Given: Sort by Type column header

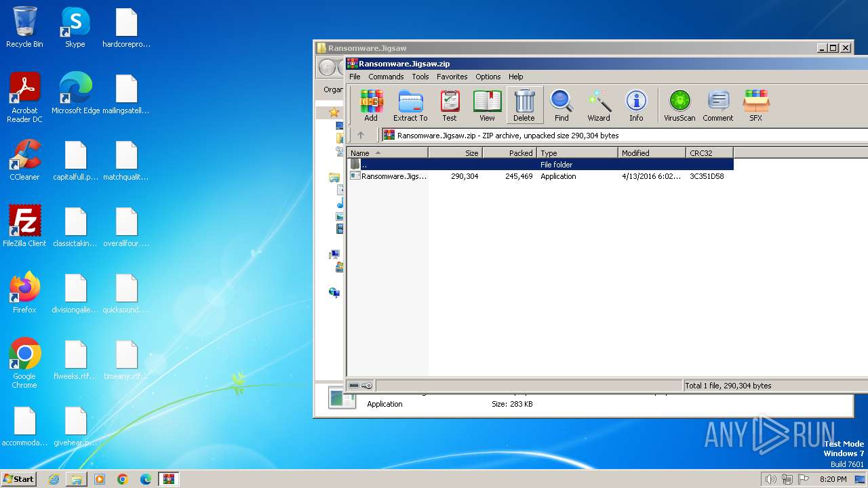Looking at the screenshot, I should [577, 153].
